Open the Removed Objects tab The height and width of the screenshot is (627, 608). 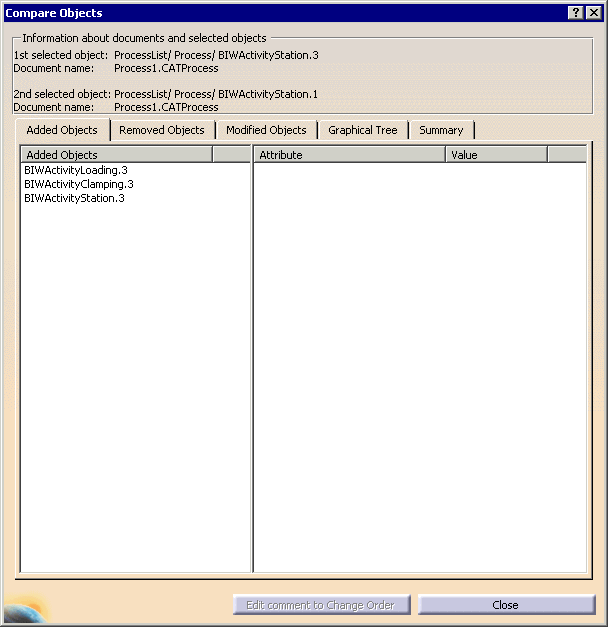click(161, 130)
